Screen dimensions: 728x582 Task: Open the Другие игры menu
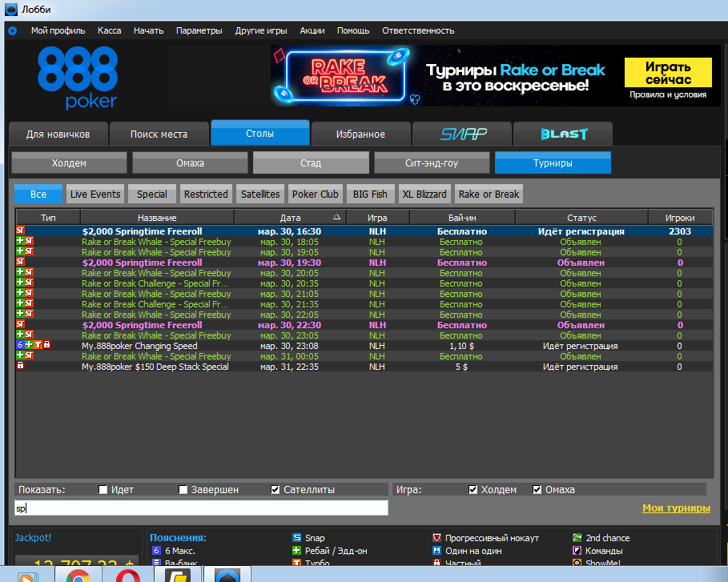pos(261,30)
